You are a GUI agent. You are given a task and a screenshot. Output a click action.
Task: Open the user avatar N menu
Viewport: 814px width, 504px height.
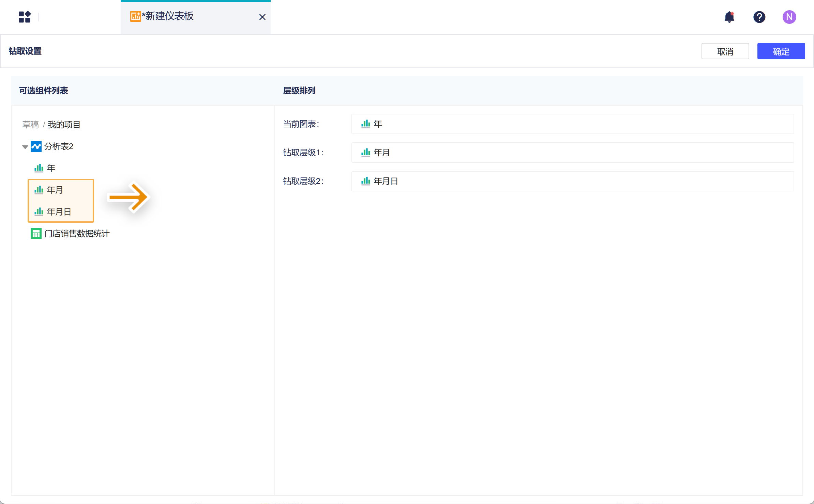(x=789, y=17)
